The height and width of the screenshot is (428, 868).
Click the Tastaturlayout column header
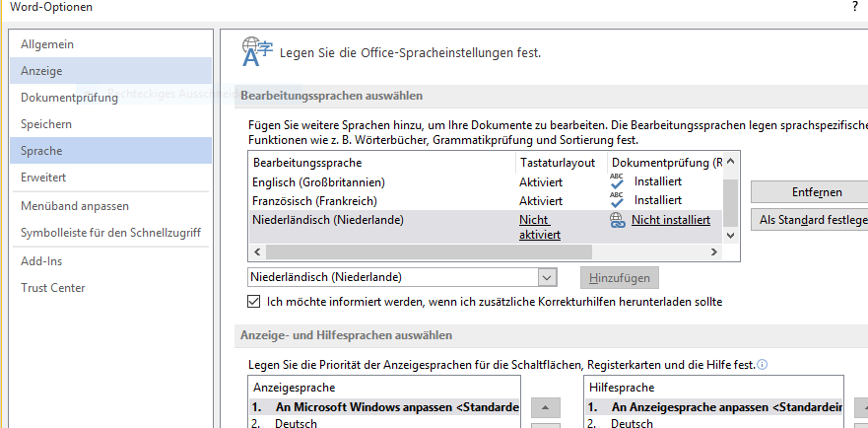click(x=562, y=163)
